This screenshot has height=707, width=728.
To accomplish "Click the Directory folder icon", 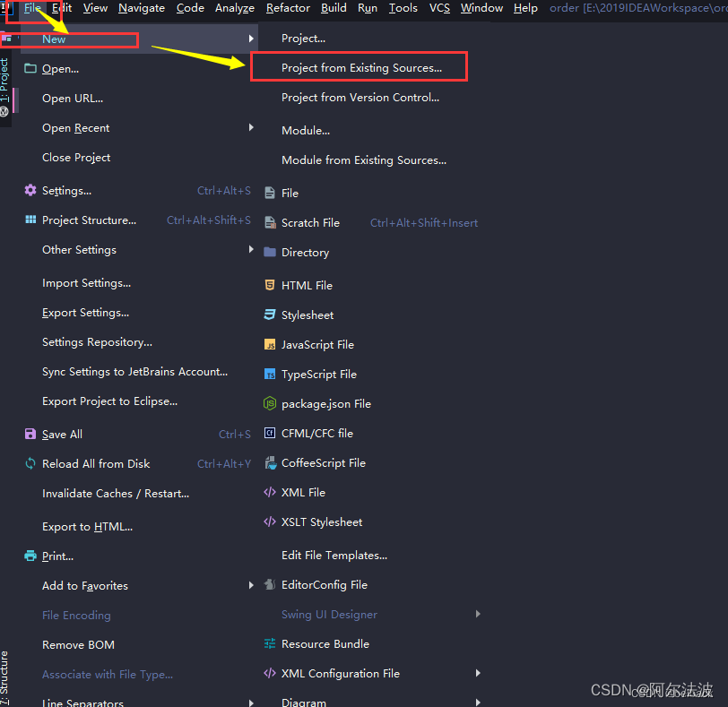I will point(270,252).
